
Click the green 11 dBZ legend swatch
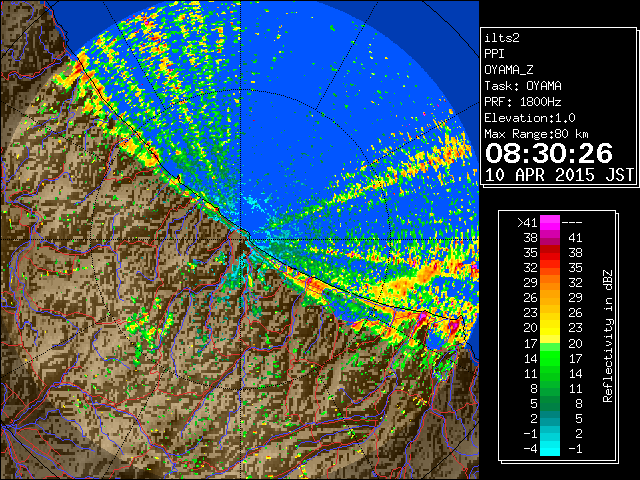click(550, 373)
